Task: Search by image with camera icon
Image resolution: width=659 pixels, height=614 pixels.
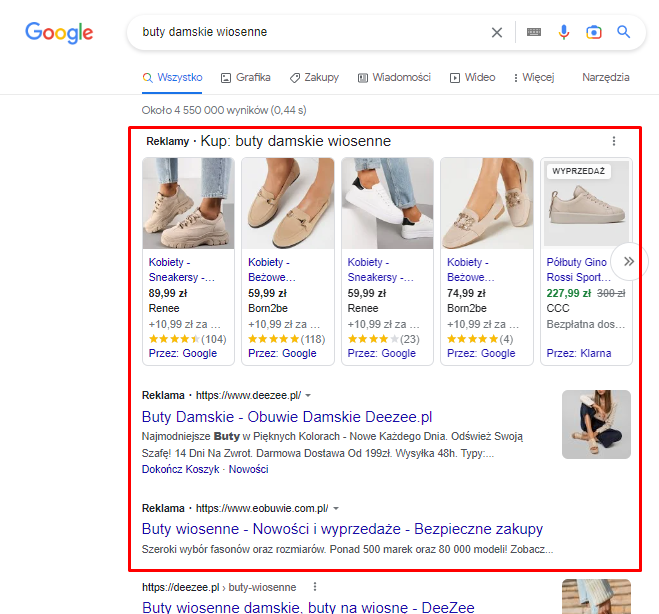Action: pyautogui.click(x=594, y=32)
